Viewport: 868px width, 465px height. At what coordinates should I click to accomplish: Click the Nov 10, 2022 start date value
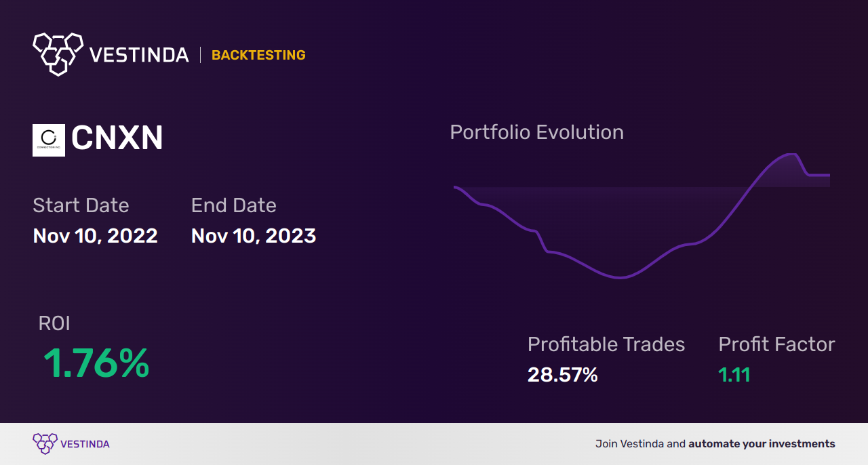click(95, 236)
